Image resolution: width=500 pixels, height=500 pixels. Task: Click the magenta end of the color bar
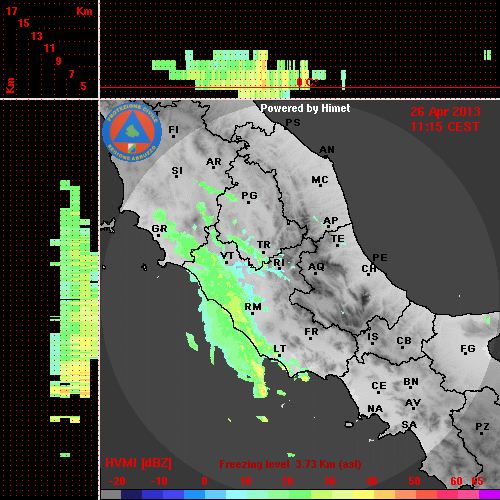(x=489, y=495)
